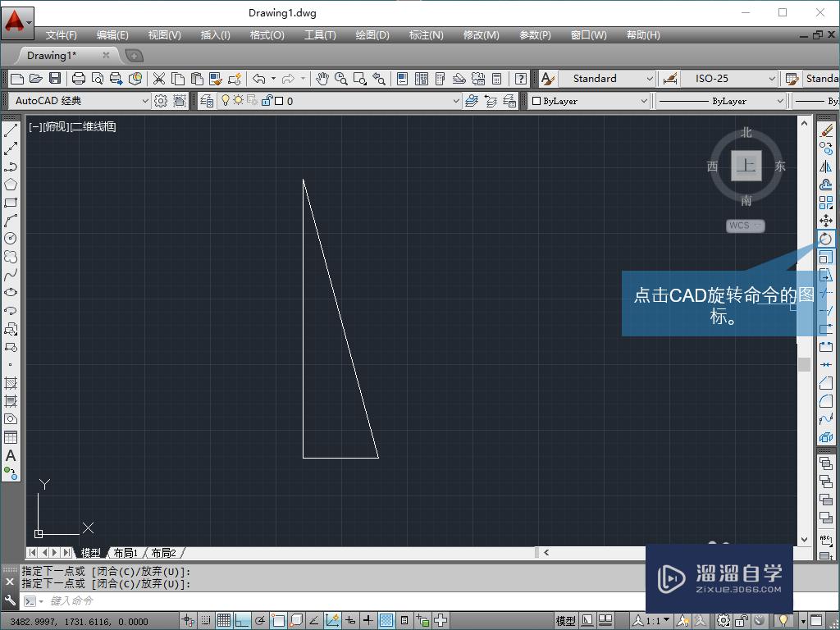This screenshot has height=630, width=840.
Task: Toggle Grid Display in status bar
Action: tap(224, 620)
